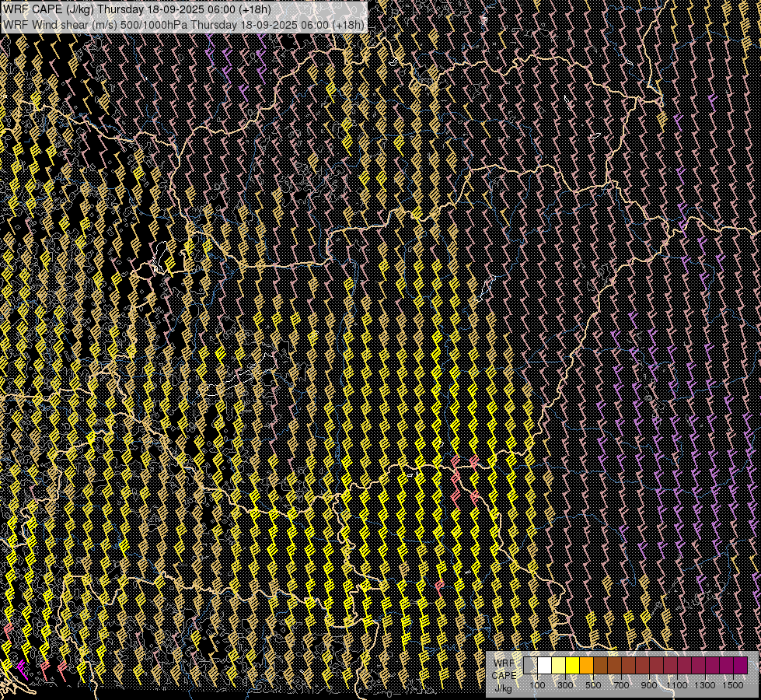Click the 1500 label on the legend
Screen dimensions: 761x700
click(733, 685)
